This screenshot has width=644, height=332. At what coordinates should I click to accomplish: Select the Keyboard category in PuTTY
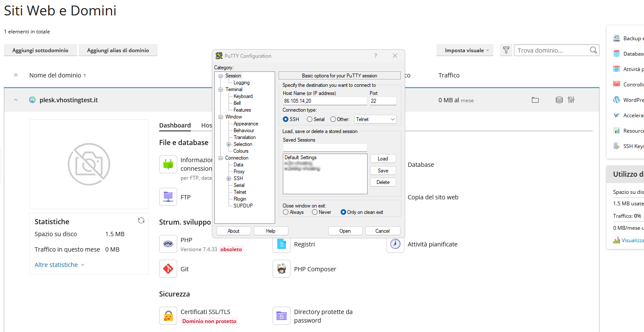click(243, 96)
